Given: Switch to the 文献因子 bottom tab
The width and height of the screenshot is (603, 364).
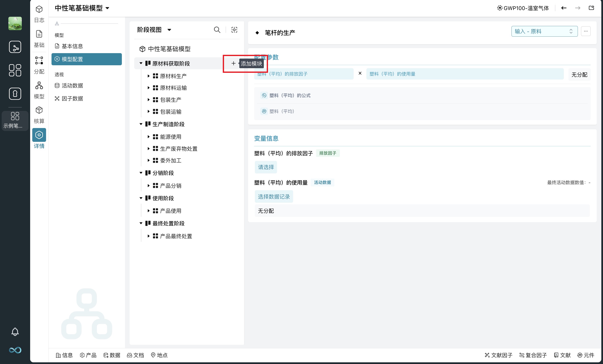Looking at the screenshot, I should [x=499, y=355].
